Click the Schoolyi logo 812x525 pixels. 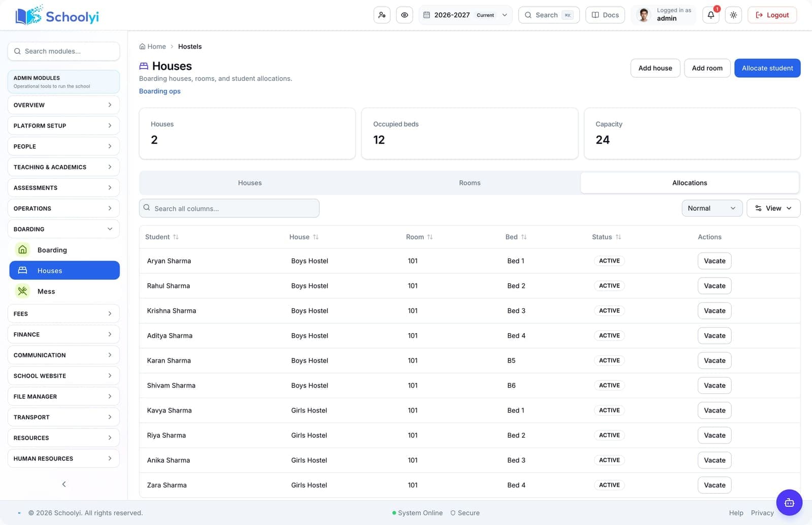click(57, 15)
